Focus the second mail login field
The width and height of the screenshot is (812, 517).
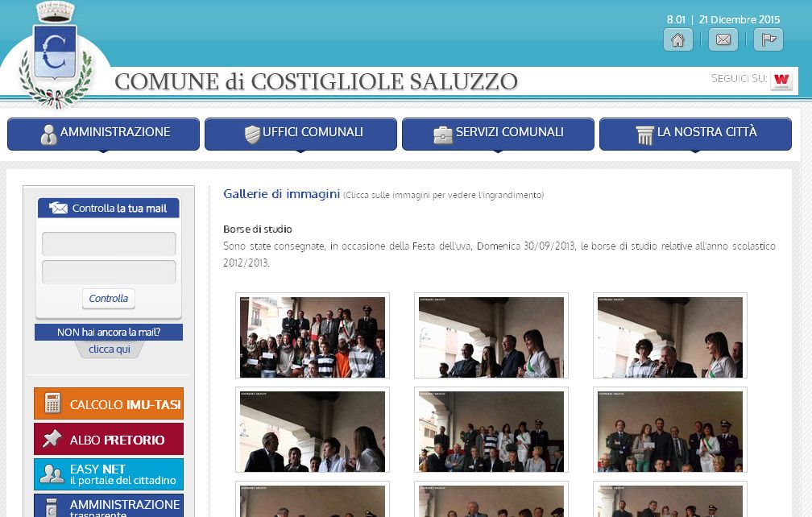click(109, 272)
